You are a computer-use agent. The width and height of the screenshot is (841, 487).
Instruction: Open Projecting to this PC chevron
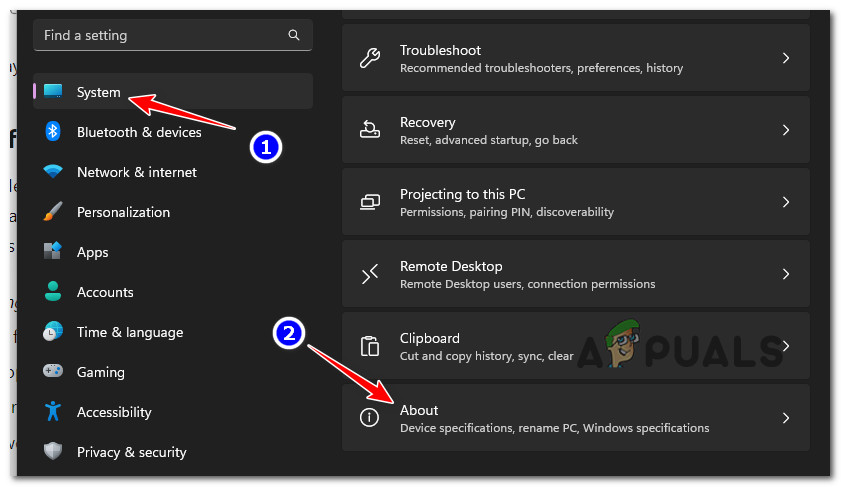(x=786, y=202)
